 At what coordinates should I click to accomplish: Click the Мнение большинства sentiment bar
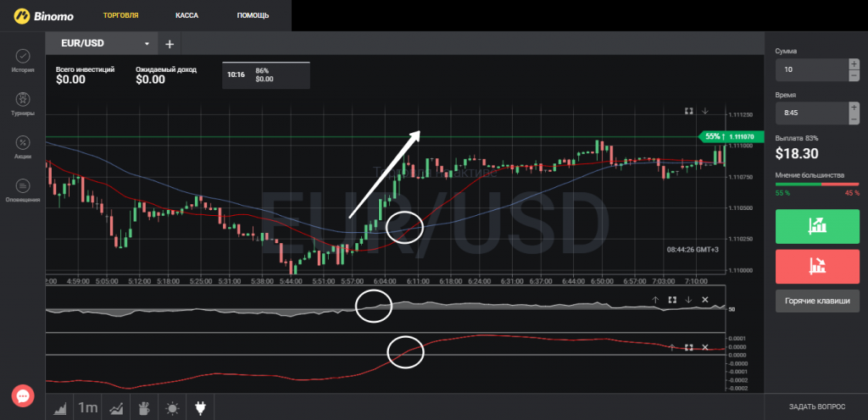[817, 184]
